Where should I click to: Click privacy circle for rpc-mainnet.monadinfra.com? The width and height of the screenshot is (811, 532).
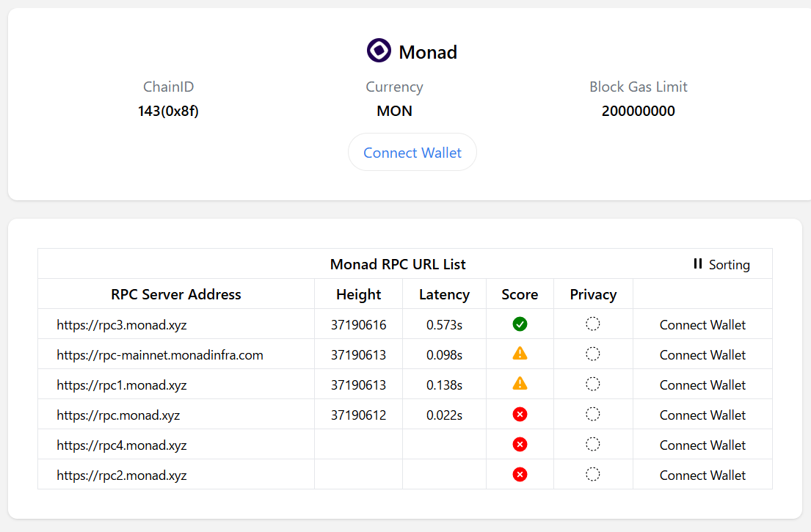tap(593, 354)
